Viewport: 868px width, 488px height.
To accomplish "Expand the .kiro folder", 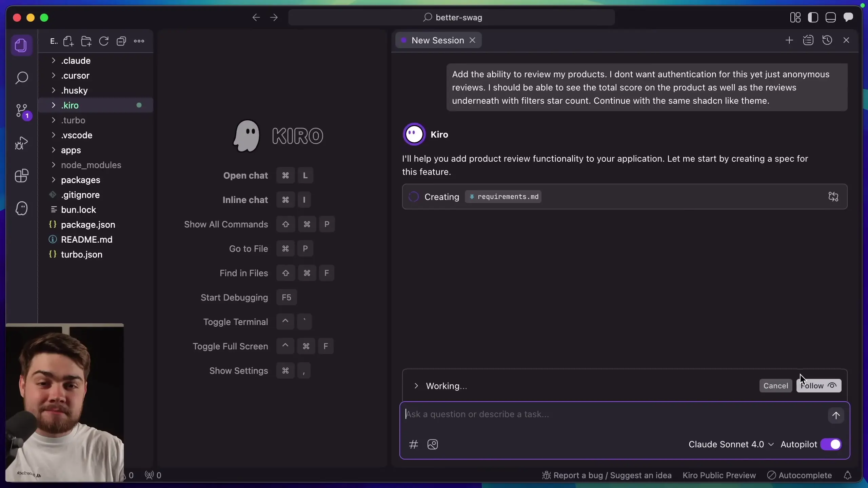I will click(95, 105).
